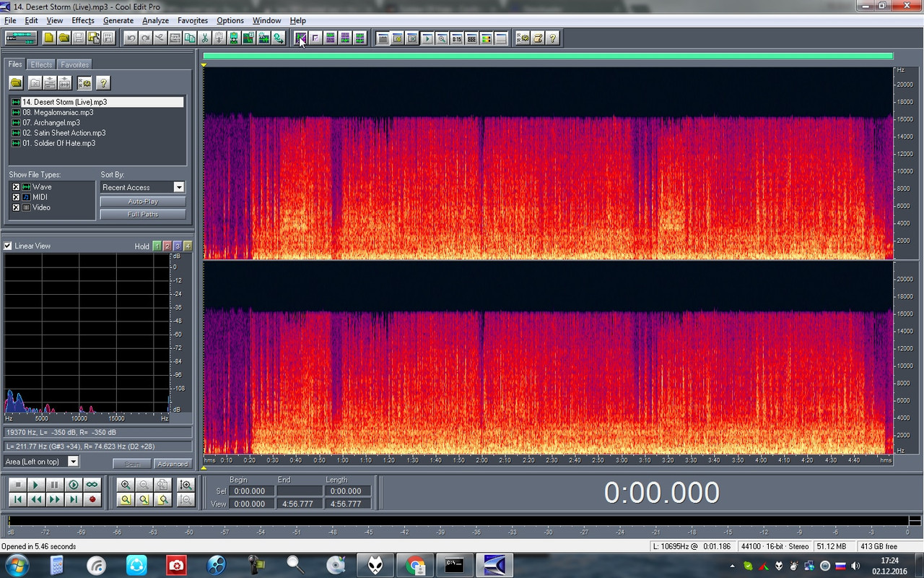Click Hold color swatch number 2
This screenshot has height=578, width=924.
167,246
